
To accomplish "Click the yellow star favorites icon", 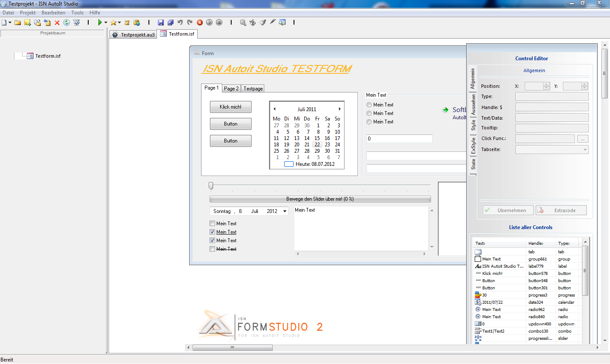I will 113,22.
